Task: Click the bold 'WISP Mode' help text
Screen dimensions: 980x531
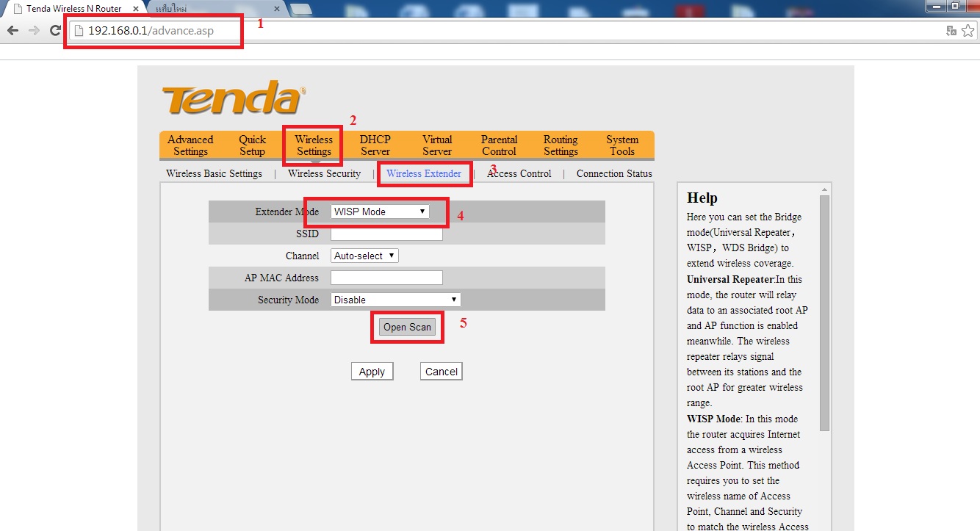Action: 715,419
